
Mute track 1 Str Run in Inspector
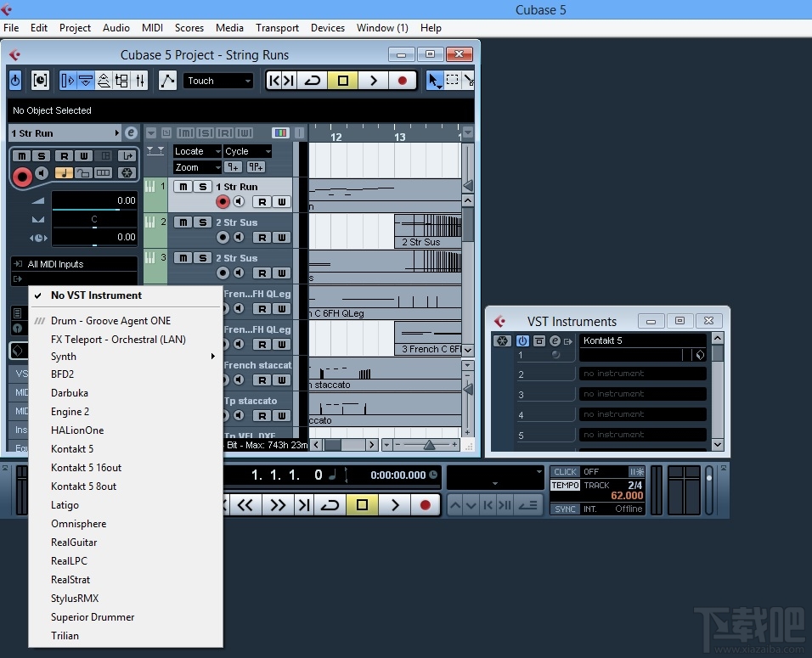22,156
